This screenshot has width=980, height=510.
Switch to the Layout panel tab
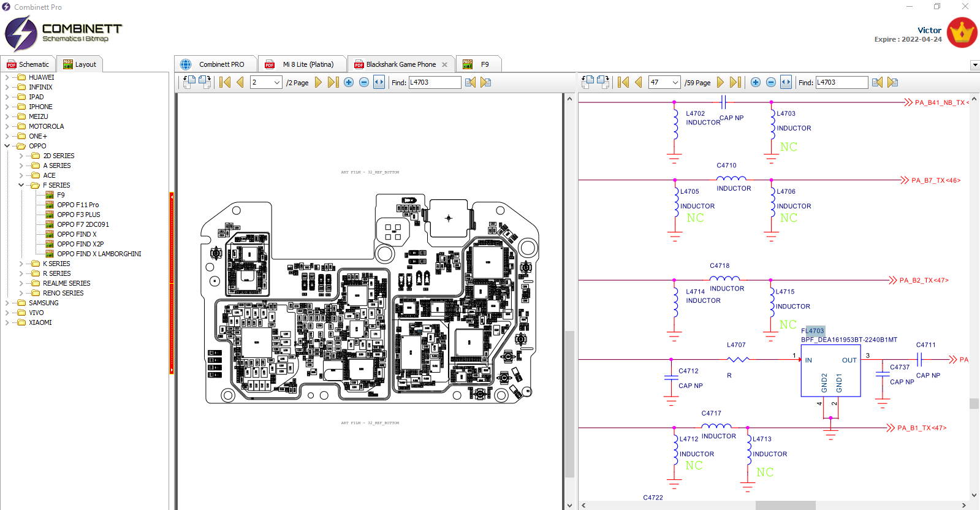[80, 64]
